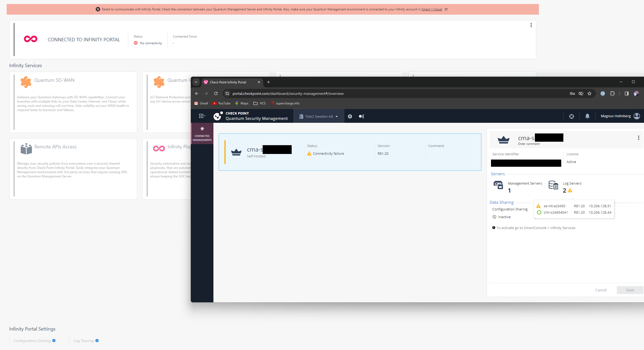644x350 pixels.
Task: Click the Log Servers icon
Action: (x=553, y=185)
